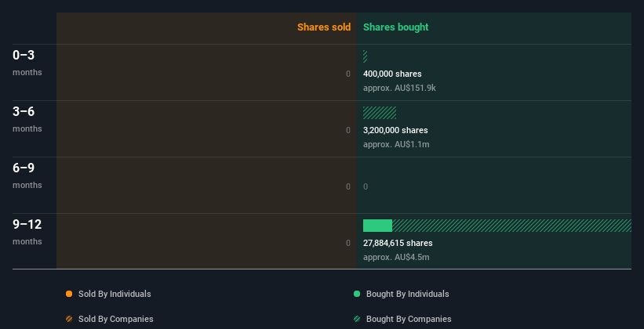Click the 3,200,000 shares value
Screen dimensions: 644x329
pos(395,130)
